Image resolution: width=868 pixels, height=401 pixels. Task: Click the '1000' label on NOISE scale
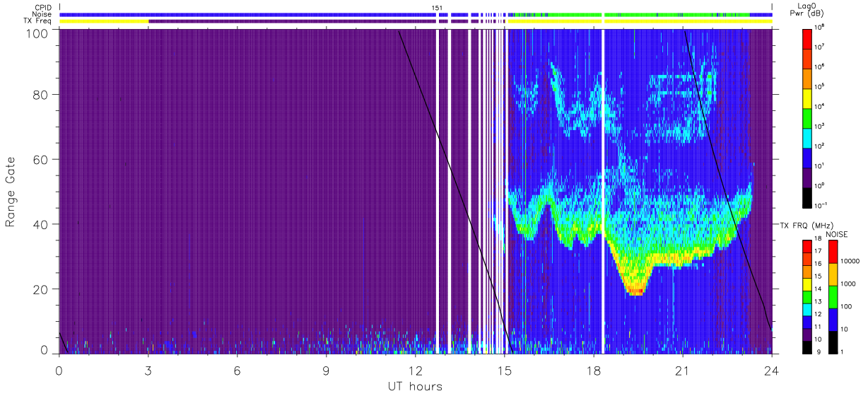pyautogui.click(x=849, y=284)
